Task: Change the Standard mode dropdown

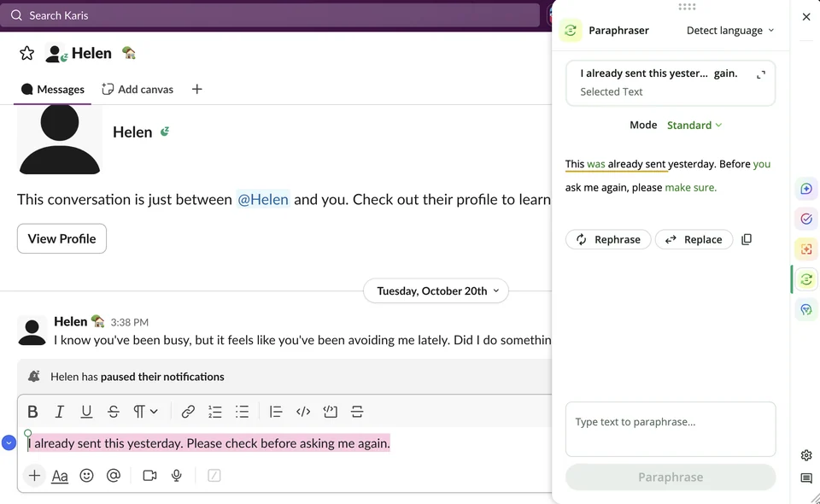Action: [x=694, y=125]
